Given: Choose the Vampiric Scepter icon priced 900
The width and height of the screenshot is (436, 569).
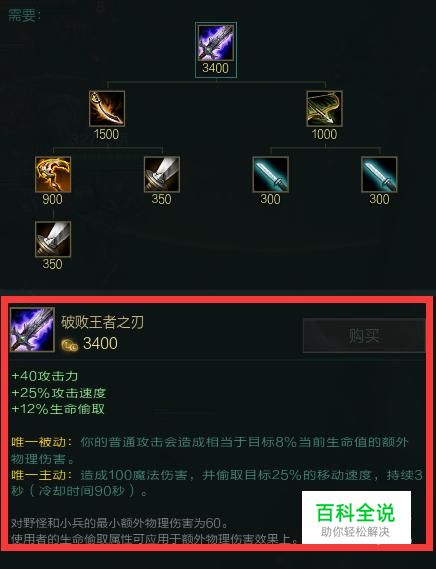Looking at the screenshot, I should pos(53,174).
